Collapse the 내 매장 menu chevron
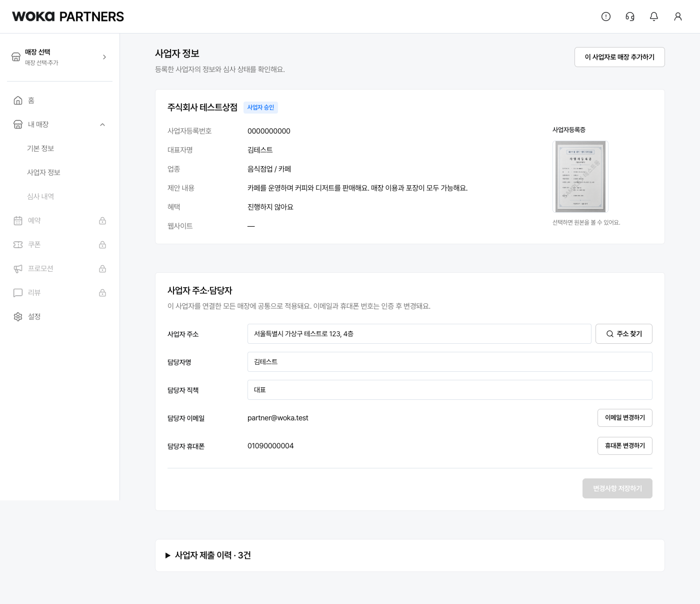700x604 pixels. (102, 125)
